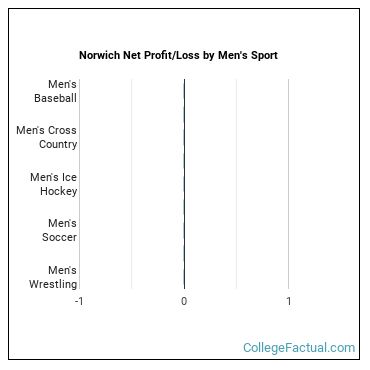The height and width of the screenshot is (370, 370).
Task: Click the word Baseball in the label
Action: click(56, 98)
